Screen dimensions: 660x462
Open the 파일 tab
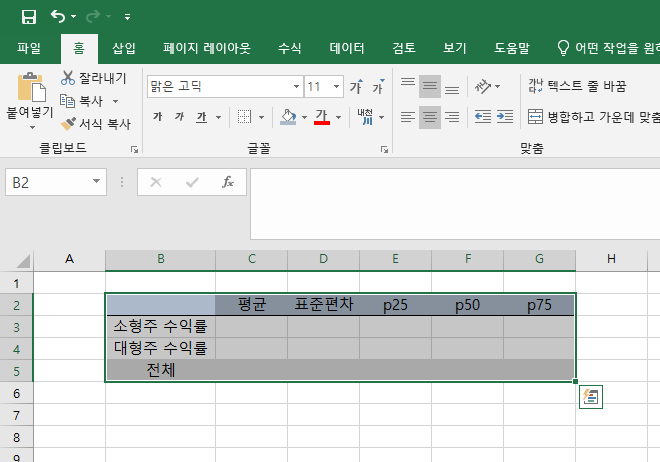click(x=29, y=48)
